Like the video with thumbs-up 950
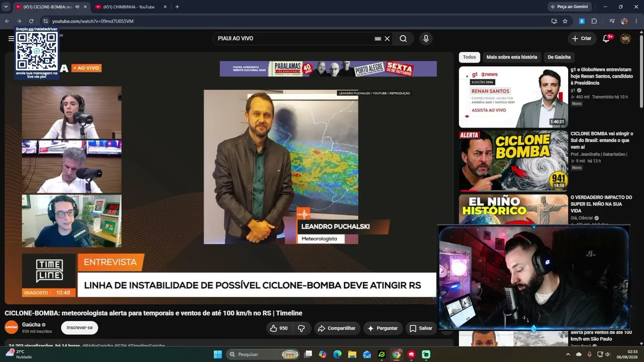 (279, 328)
